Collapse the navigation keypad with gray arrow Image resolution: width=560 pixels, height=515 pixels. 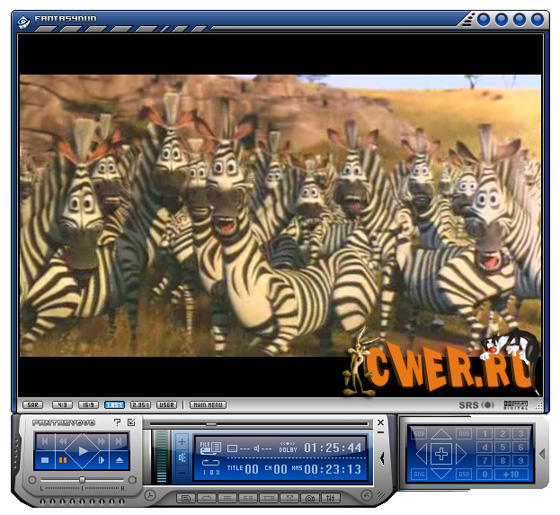(542, 454)
